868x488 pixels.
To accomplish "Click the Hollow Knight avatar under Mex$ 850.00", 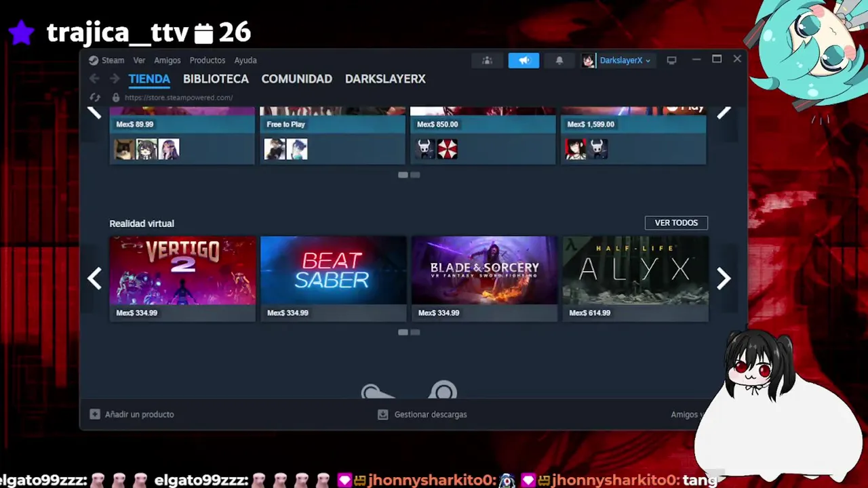I will 425,149.
